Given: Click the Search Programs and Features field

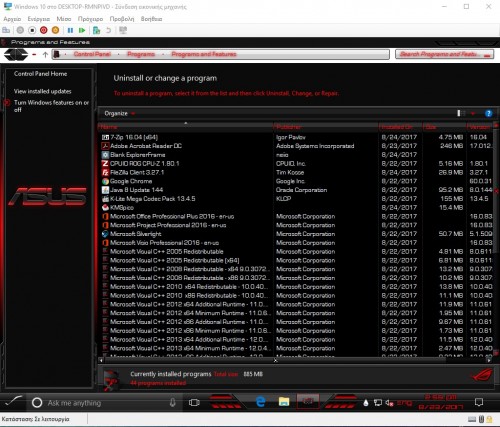Looking at the screenshot, I should pos(444,54).
